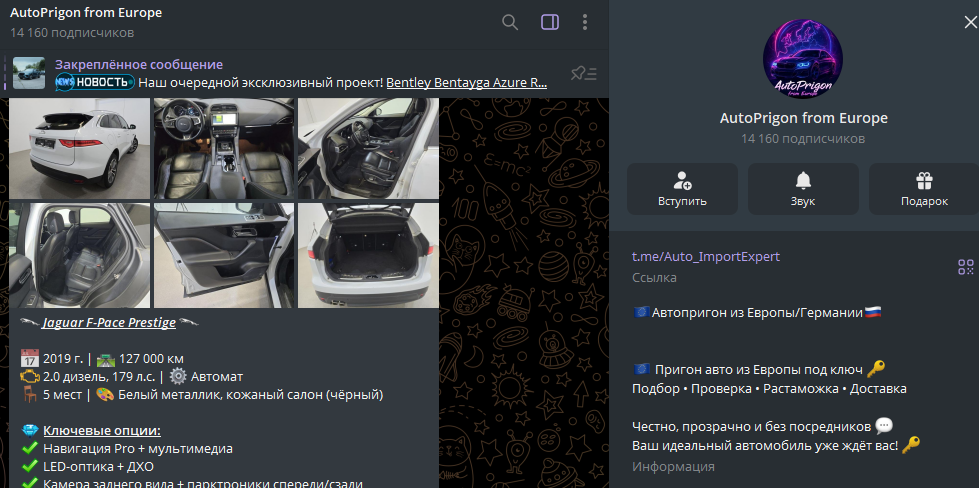979x488 pixels.
Task: Open the AutoPrigon channel avatar
Action: [803, 59]
